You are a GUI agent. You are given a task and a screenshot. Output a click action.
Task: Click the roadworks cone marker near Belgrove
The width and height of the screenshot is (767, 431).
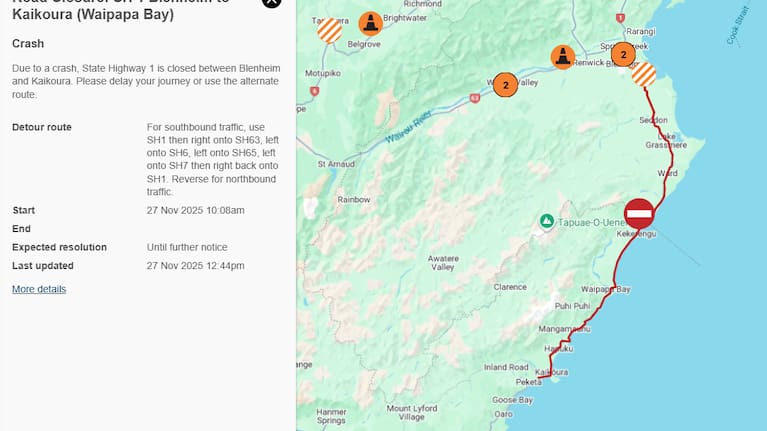click(371, 23)
